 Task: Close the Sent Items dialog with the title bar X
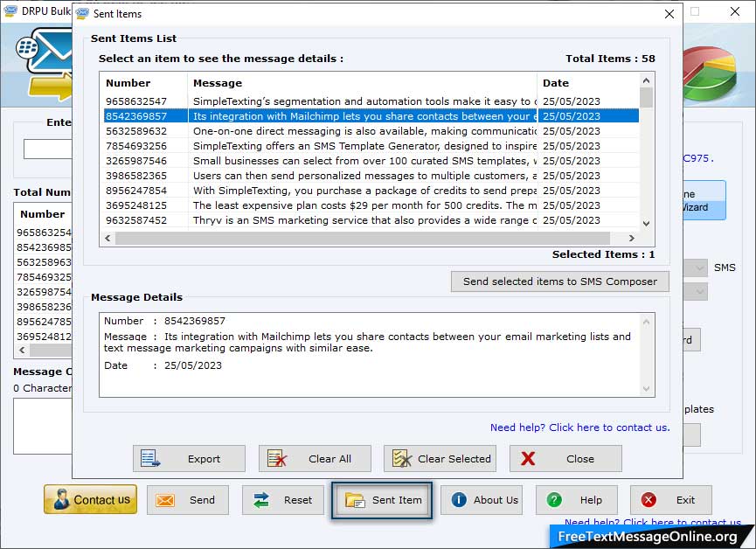pos(669,14)
